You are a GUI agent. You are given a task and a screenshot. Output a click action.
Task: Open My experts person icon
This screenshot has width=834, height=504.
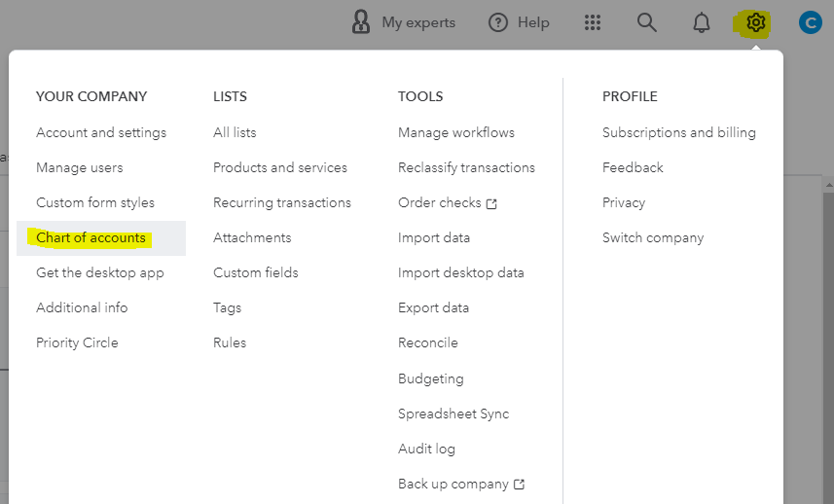[x=361, y=22]
